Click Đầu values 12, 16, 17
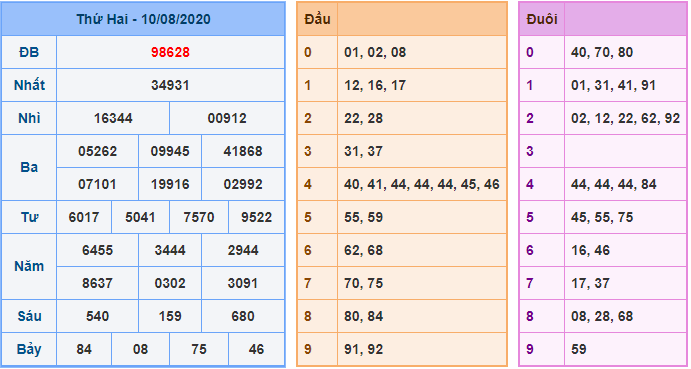Viewport: 691px width, 369px height. coord(375,85)
